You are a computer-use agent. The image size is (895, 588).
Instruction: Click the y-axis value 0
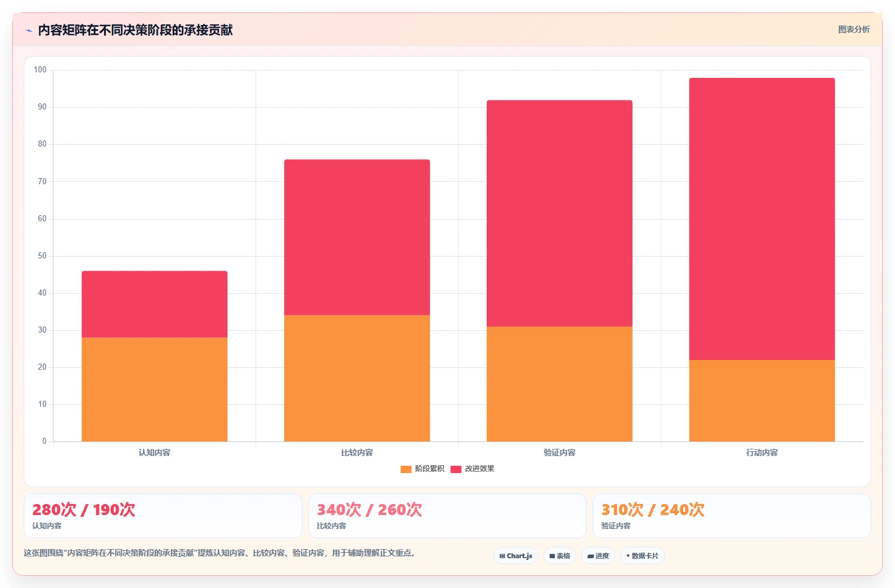click(44, 441)
